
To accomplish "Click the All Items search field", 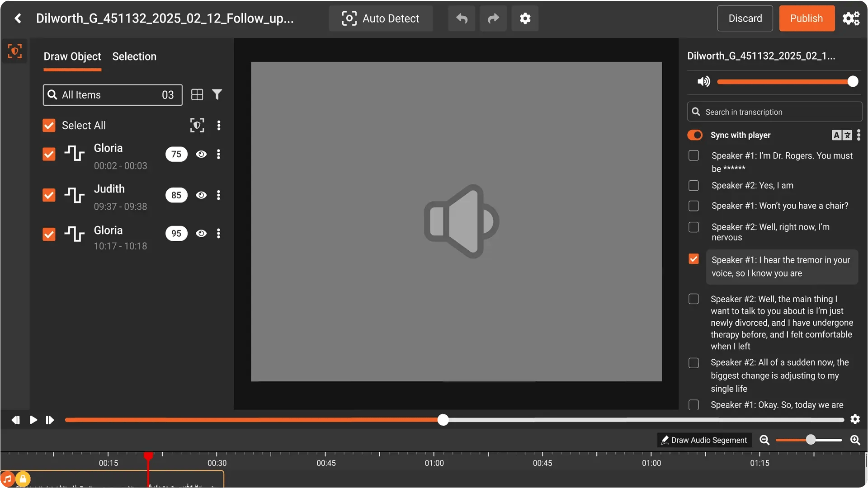I will pyautogui.click(x=113, y=95).
